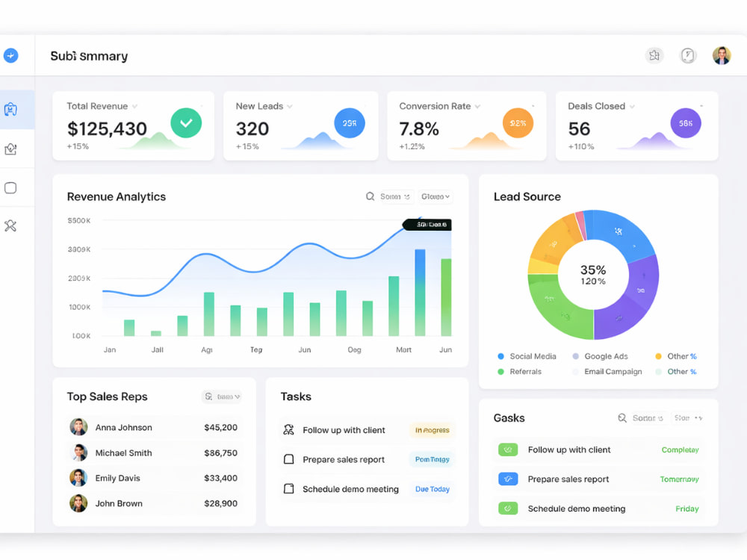Toggle the Email Campaign legend item
The height and width of the screenshot is (560, 747).
607,371
